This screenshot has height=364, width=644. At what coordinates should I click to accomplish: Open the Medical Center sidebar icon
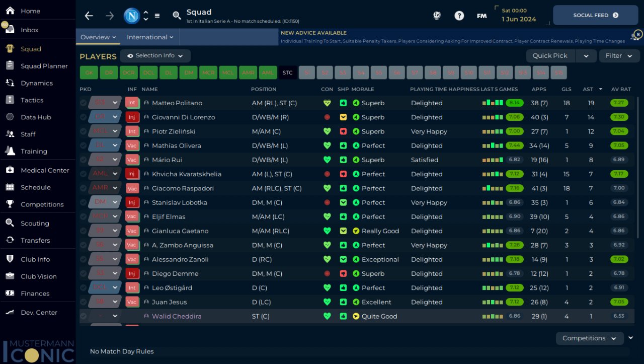point(10,170)
